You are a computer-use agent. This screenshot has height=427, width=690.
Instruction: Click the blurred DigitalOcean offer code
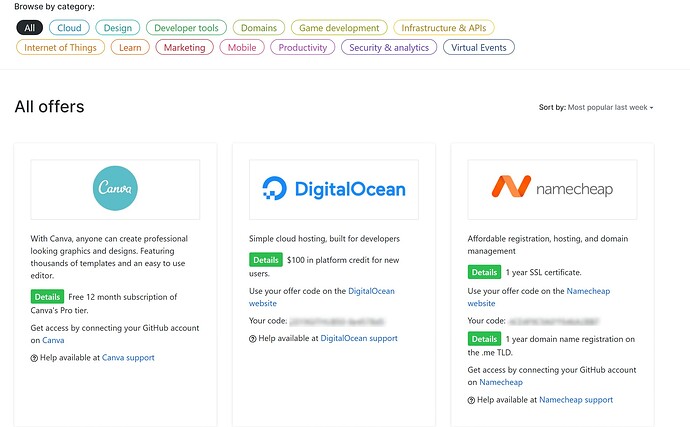[x=337, y=321]
